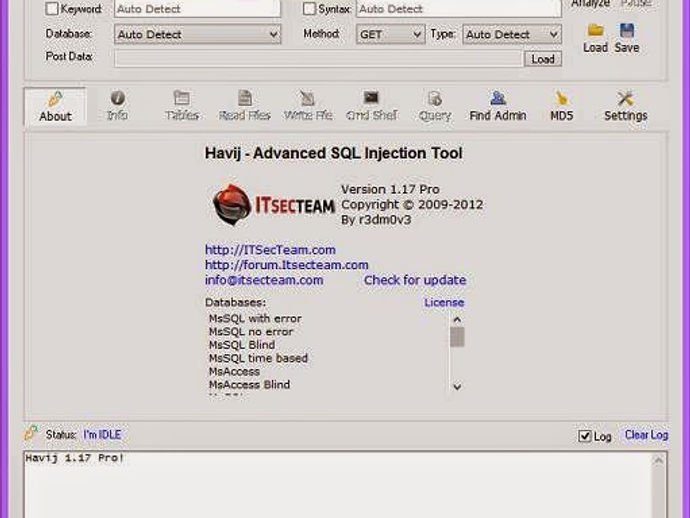Click the Load button beside Post Data
The width and height of the screenshot is (690, 518).
coord(543,59)
